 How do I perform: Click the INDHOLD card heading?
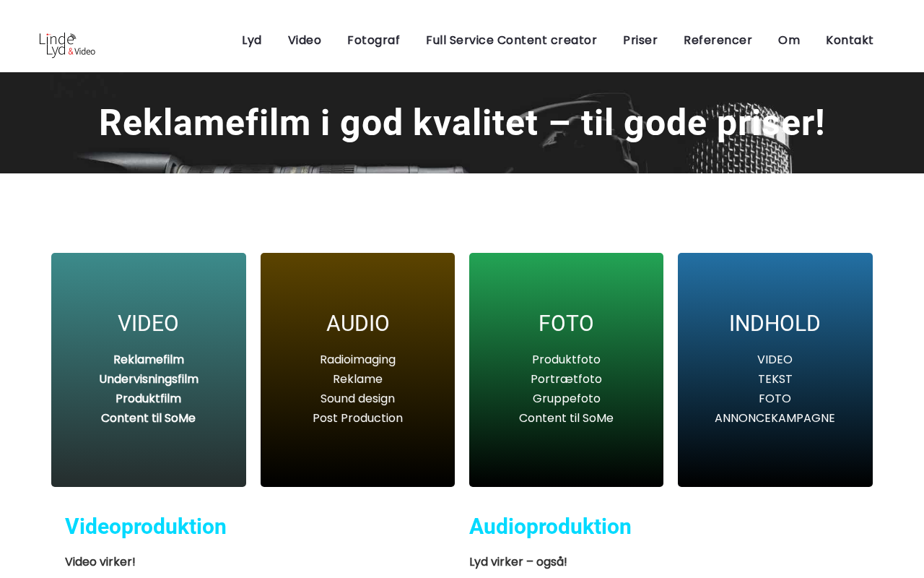[775, 324]
